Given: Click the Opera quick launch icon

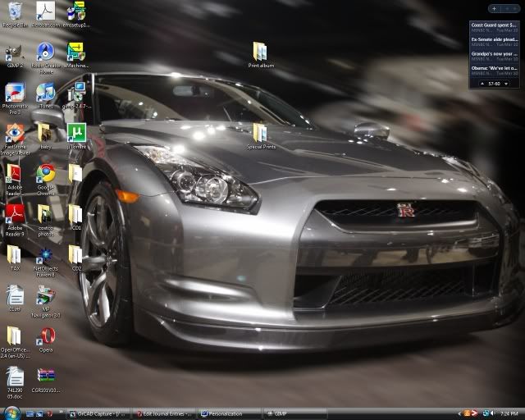Looking at the screenshot, I should pyautogui.click(x=50, y=414).
